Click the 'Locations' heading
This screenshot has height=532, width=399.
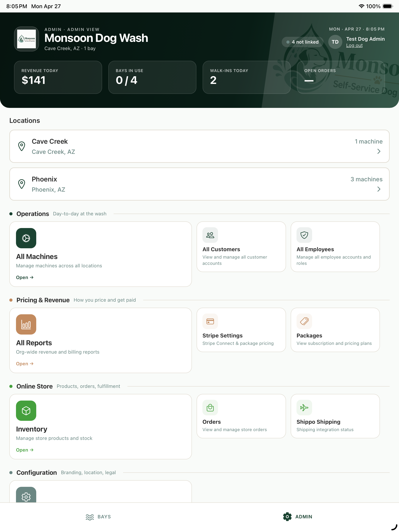pyautogui.click(x=25, y=121)
